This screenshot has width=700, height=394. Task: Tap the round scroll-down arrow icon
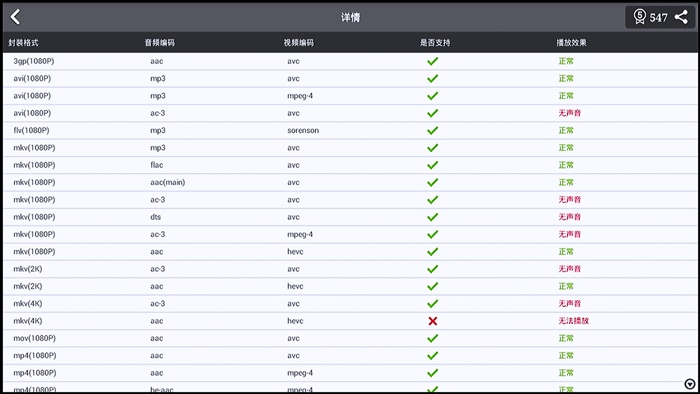coord(690,384)
